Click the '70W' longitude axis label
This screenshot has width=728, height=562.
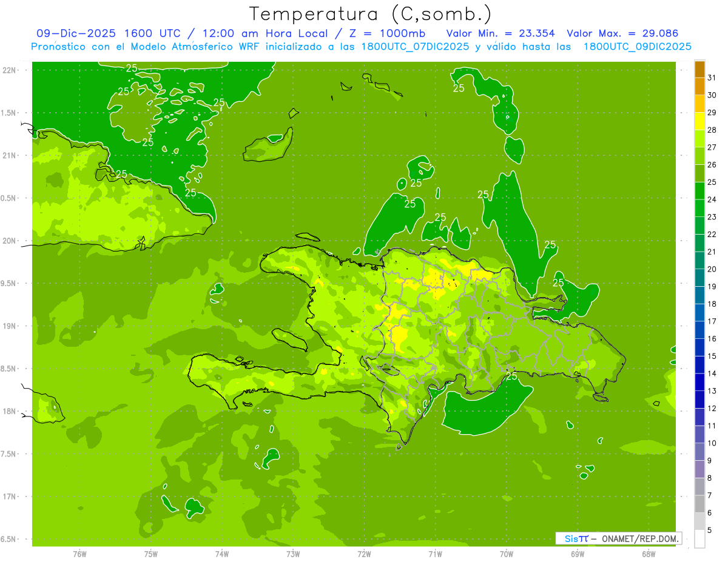(507, 554)
